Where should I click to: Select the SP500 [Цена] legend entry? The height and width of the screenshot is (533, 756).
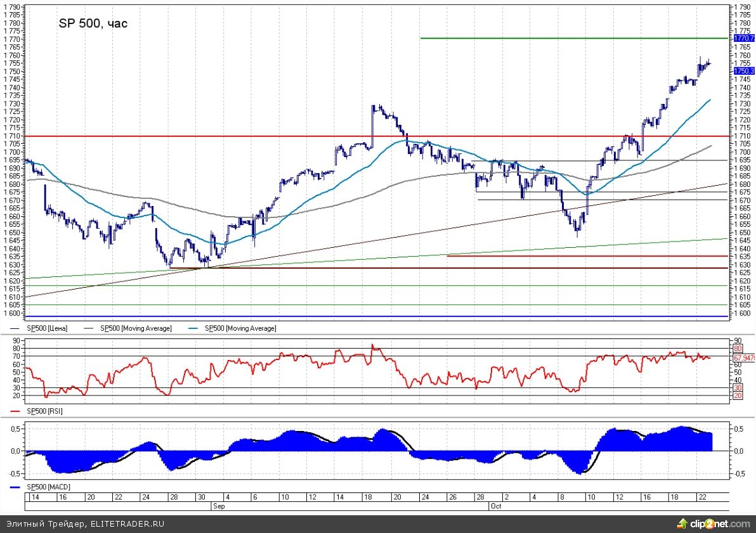click(x=46, y=328)
